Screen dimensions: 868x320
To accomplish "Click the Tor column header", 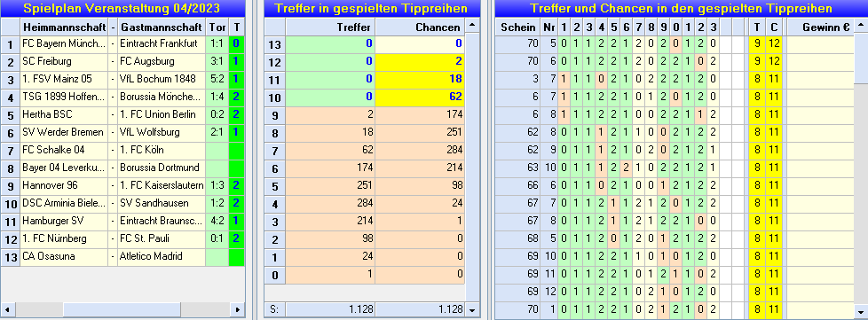I will [217, 27].
